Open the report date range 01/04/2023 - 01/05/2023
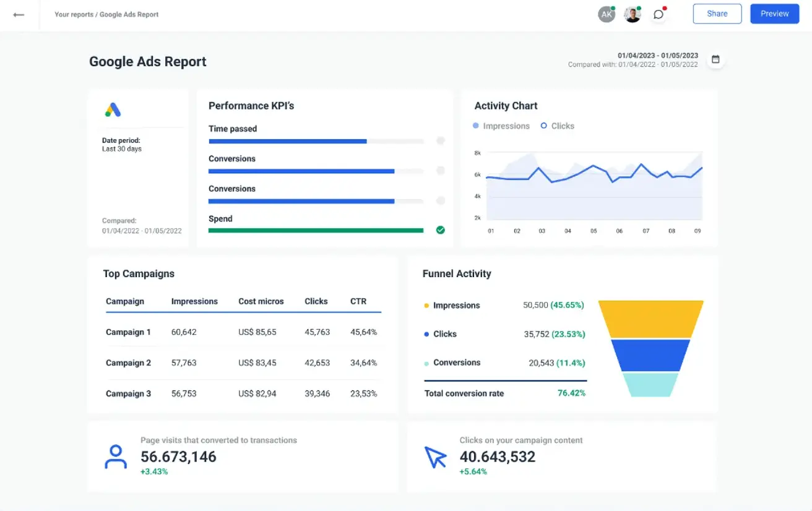 pyautogui.click(x=657, y=55)
